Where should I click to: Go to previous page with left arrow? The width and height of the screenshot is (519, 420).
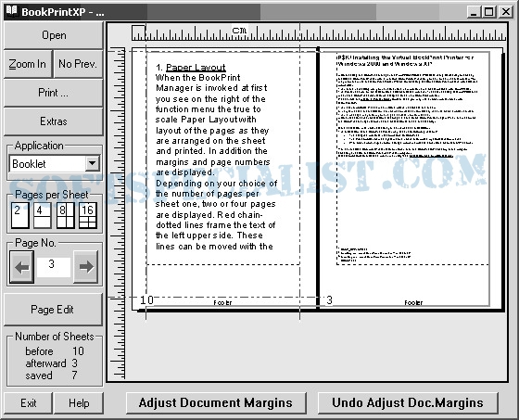[22, 267]
